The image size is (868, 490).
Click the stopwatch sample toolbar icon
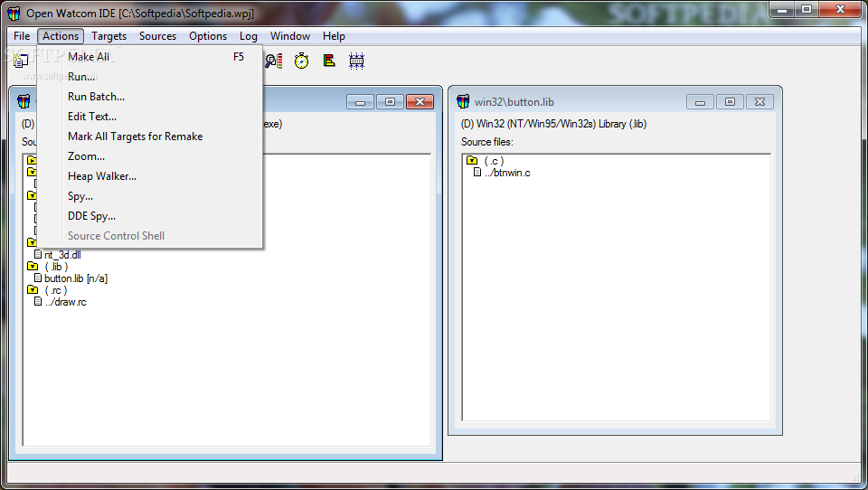click(x=302, y=61)
